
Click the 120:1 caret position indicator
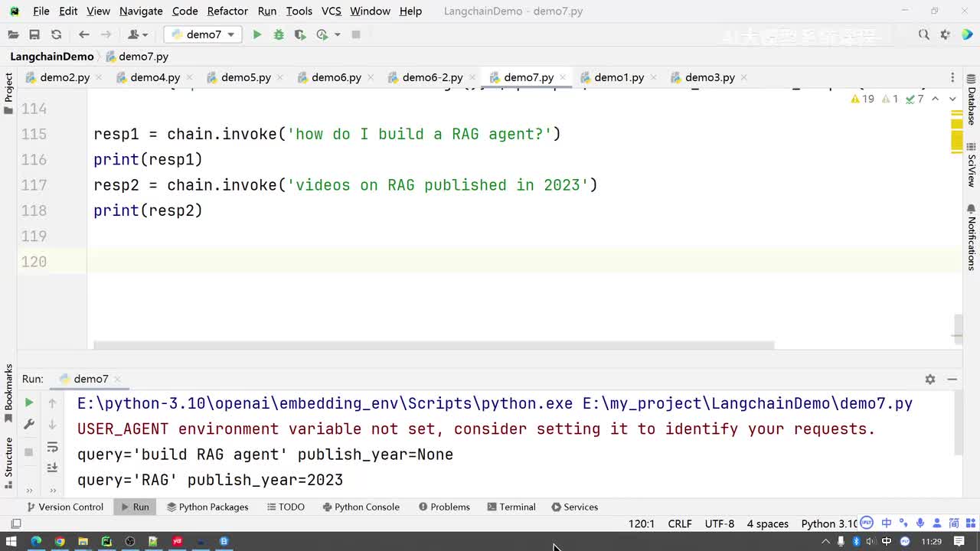pyautogui.click(x=642, y=524)
